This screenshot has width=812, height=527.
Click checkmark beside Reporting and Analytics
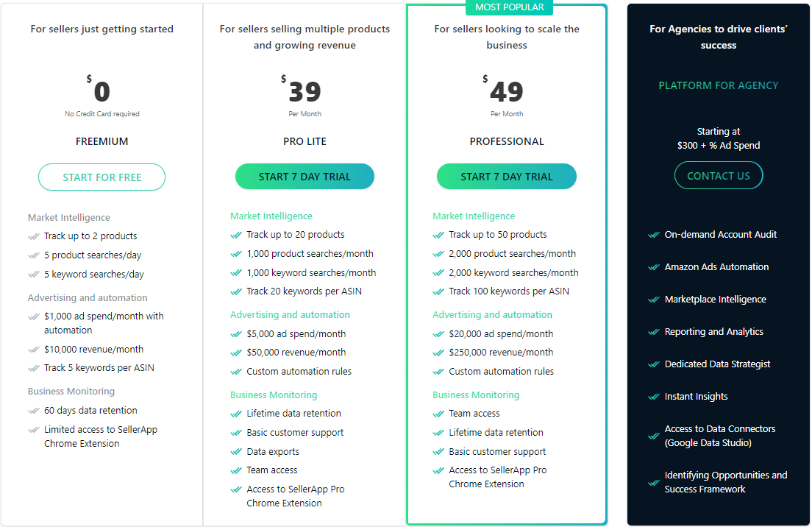coord(653,332)
